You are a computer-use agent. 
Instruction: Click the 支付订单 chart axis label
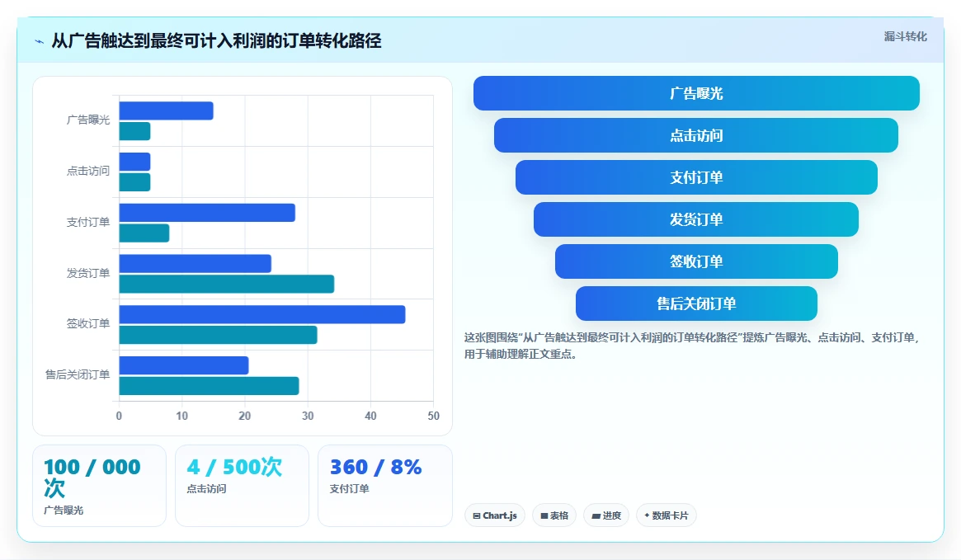coord(88,222)
